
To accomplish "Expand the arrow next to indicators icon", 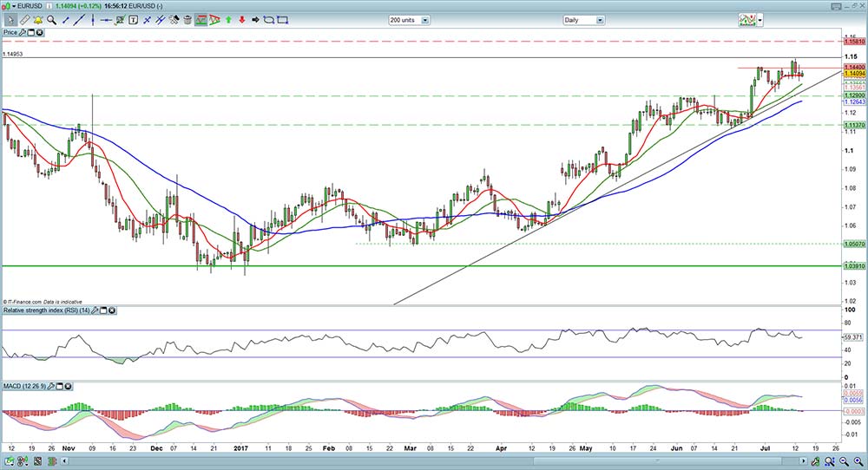I will tap(760, 21).
